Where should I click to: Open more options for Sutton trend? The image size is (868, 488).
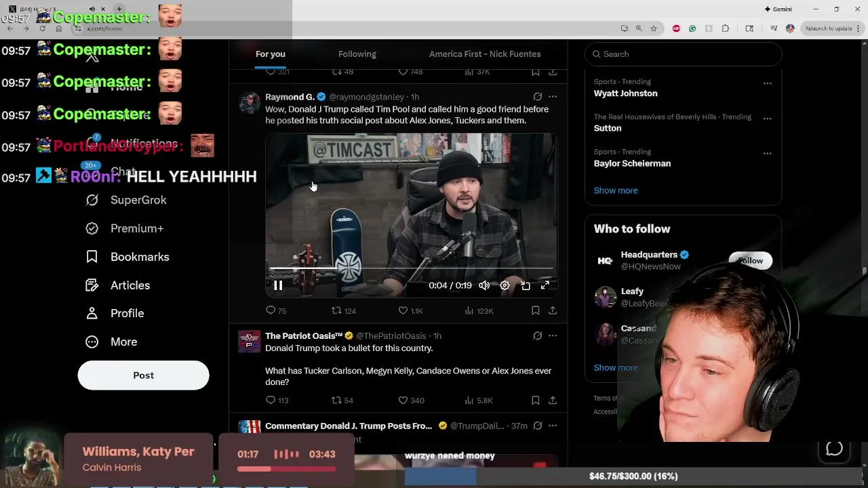768,119
